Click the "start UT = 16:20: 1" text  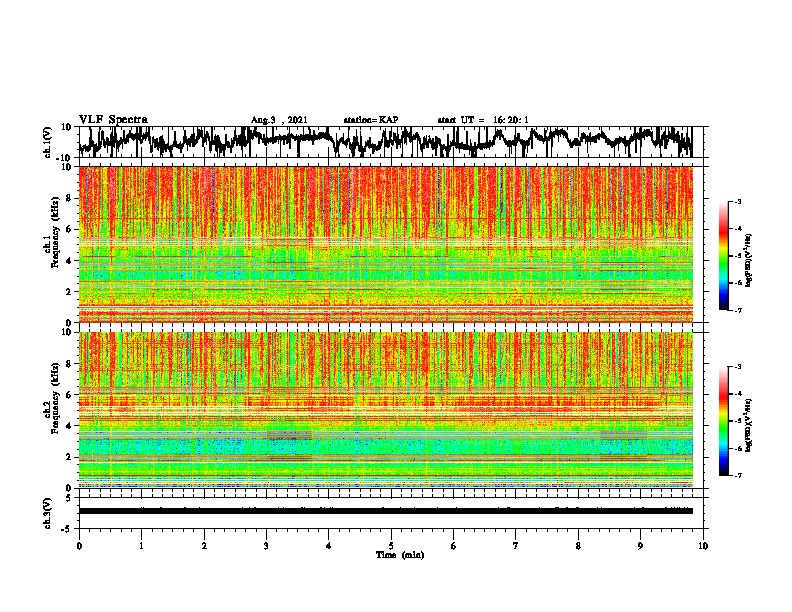[482, 120]
